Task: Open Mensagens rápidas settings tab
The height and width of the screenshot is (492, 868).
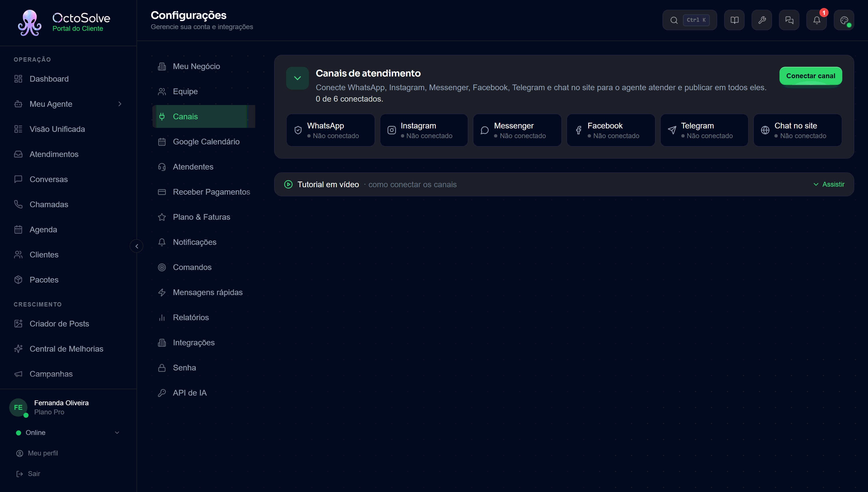Action: [204, 292]
